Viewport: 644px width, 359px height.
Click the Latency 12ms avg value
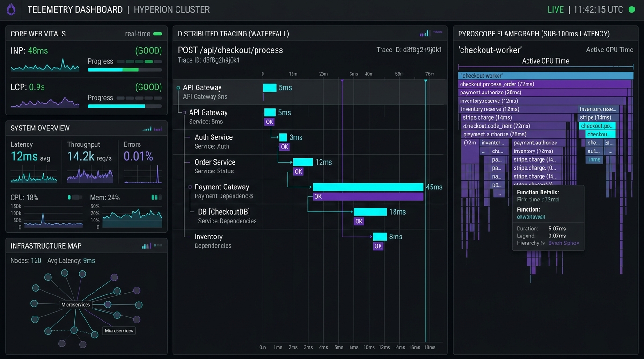(30, 157)
